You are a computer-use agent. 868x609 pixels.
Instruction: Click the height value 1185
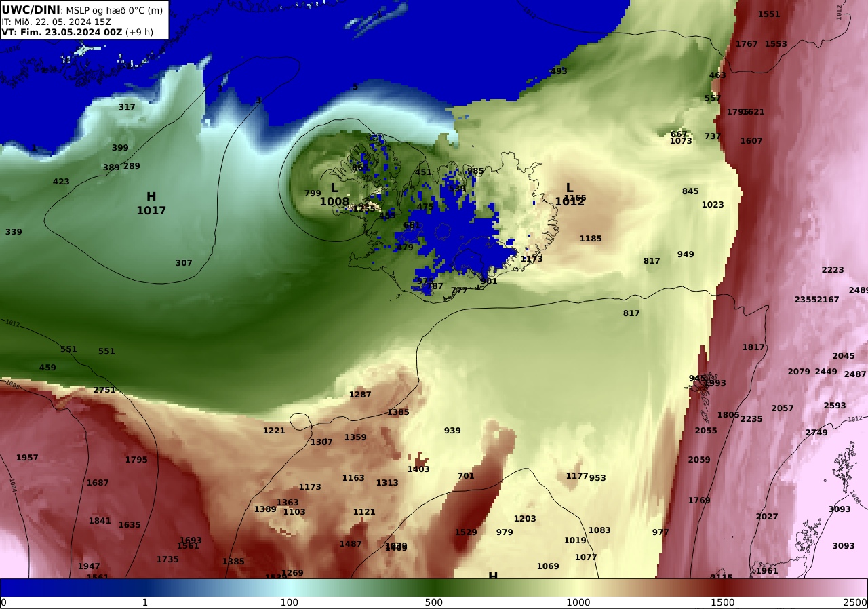pos(591,239)
